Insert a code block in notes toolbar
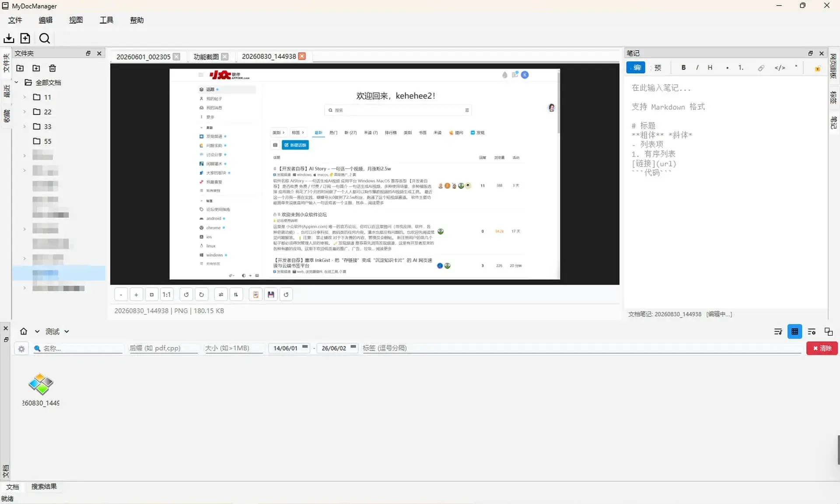Screen dimensions: 840x504 [x=780, y=68]
